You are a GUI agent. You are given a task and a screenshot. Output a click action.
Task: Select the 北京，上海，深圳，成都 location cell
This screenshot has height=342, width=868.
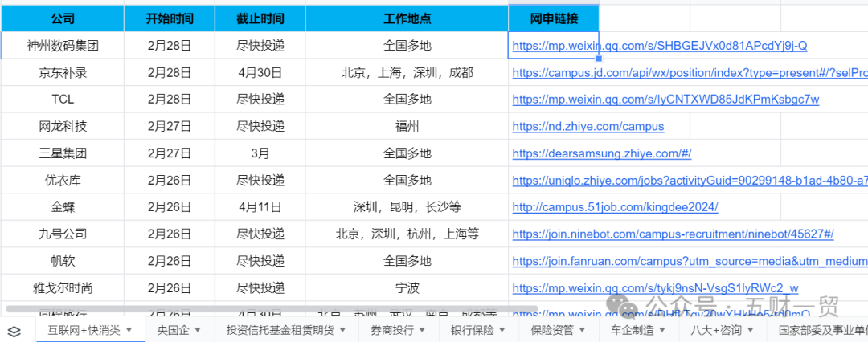[407, 72]
